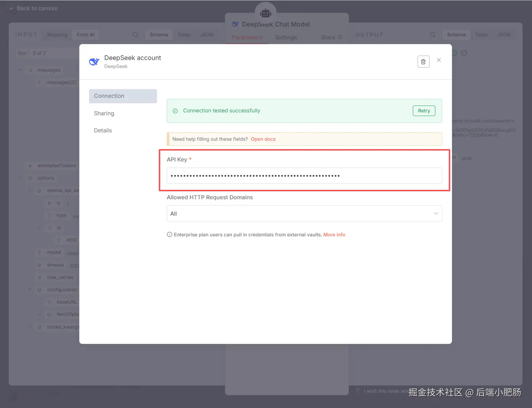Select Schema view in OUTPUT panel

click(456, 35)
